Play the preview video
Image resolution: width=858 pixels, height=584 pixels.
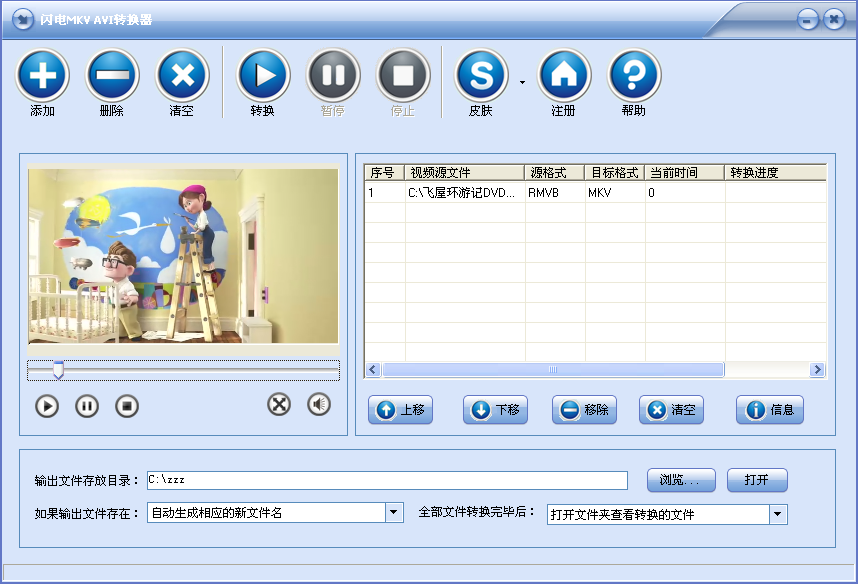click(x=47, y=406)
